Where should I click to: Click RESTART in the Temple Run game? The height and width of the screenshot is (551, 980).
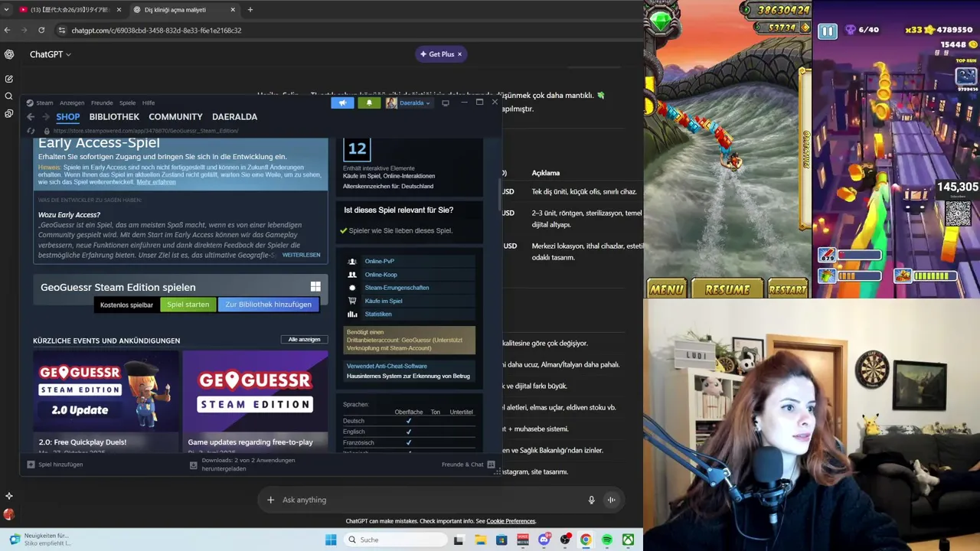pyautogui.click(x=788, y=289)
